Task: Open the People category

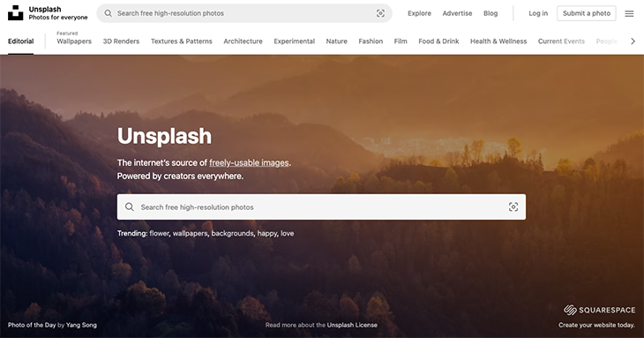Action: click(607, 41)
